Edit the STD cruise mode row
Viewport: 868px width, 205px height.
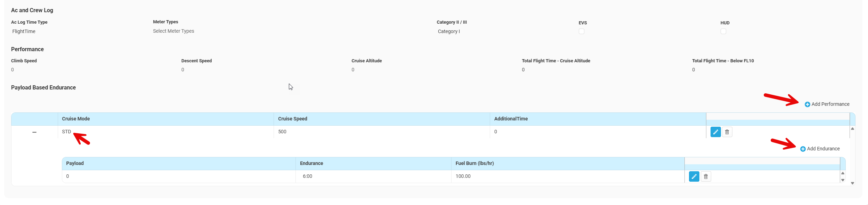pos(715,132)
